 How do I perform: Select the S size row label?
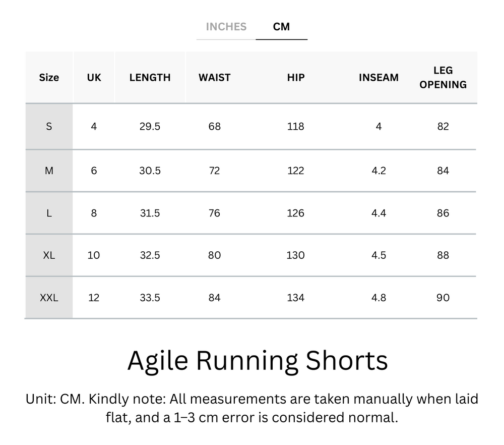click(49, 127)
